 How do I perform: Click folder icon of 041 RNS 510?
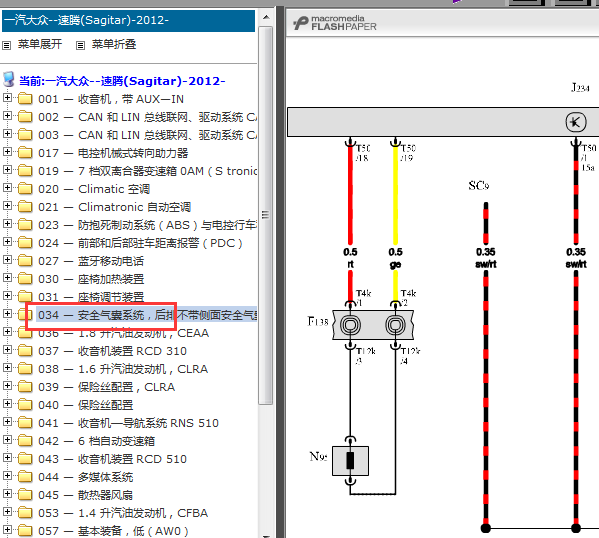coord(25,422)
